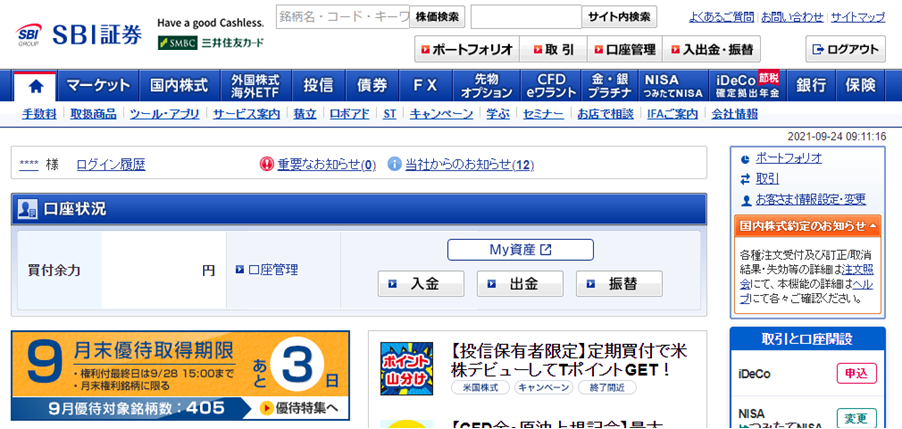Open 当社からのお知らせ(12) link
This screenshot has height=429, width=902.
469,165
